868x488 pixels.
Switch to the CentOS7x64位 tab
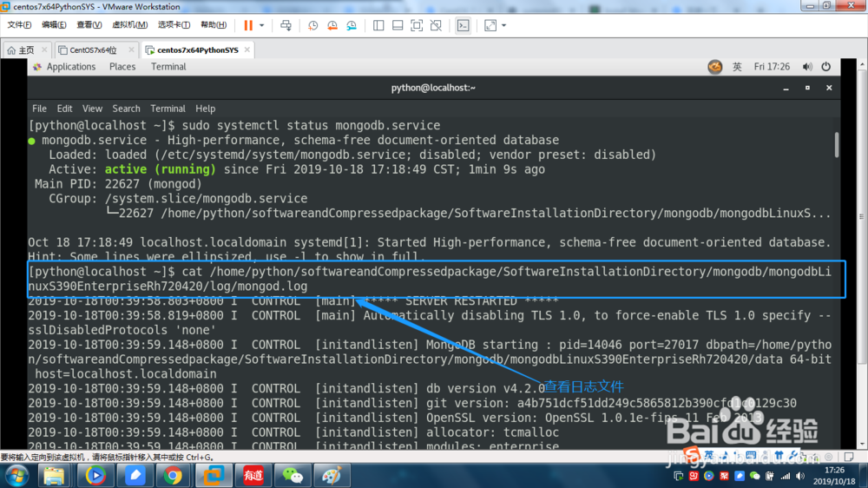point(93,49)
